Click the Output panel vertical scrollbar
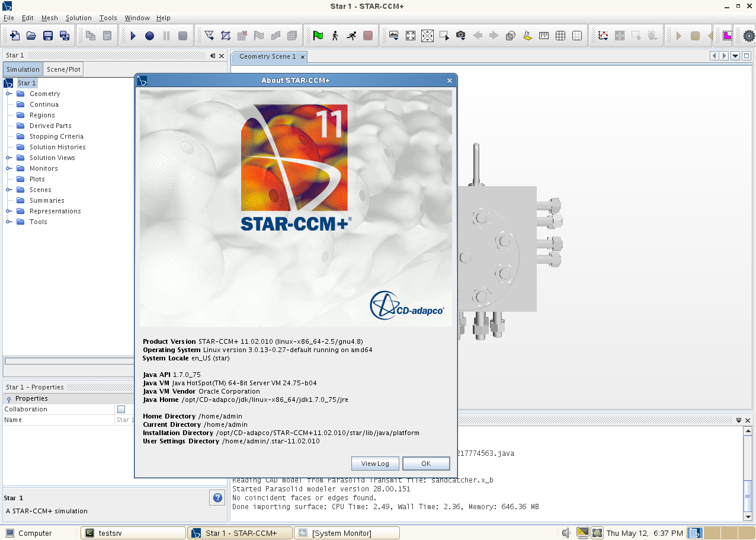756x540 pixels. tap(748, 474)
